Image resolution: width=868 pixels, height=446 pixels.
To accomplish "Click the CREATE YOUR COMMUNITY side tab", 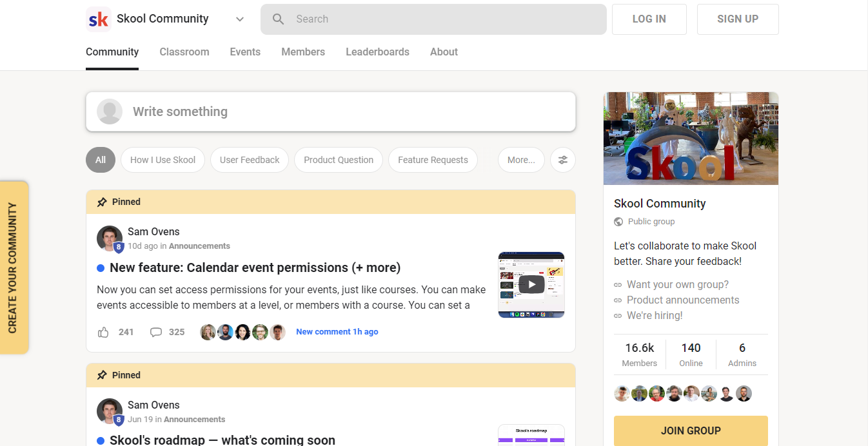I will tap(14, 267).
